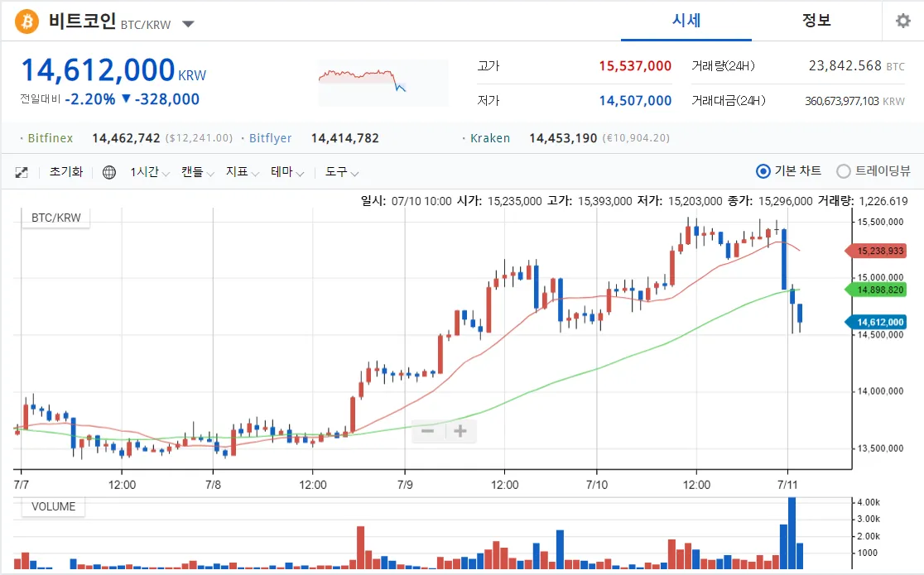
Task: Switch to the 시세 tab
Action: tap(686, 21)
